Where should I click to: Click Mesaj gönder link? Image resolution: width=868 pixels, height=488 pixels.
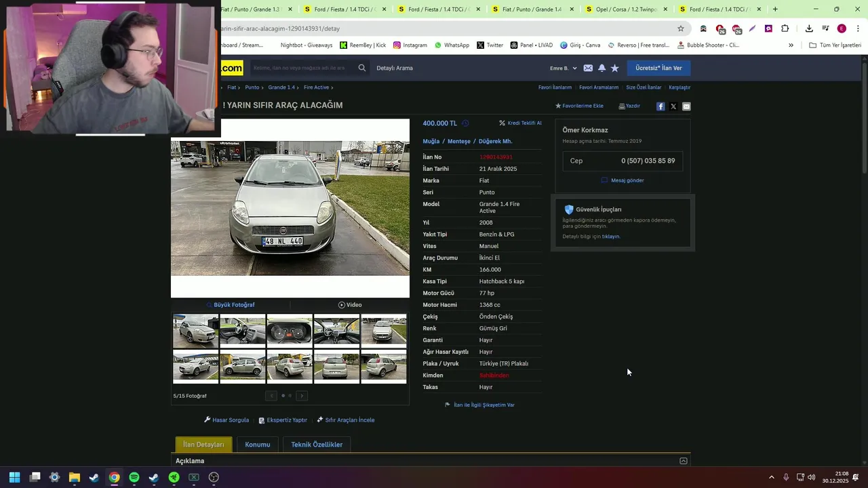pyautogui.click(x=623, y=180)
